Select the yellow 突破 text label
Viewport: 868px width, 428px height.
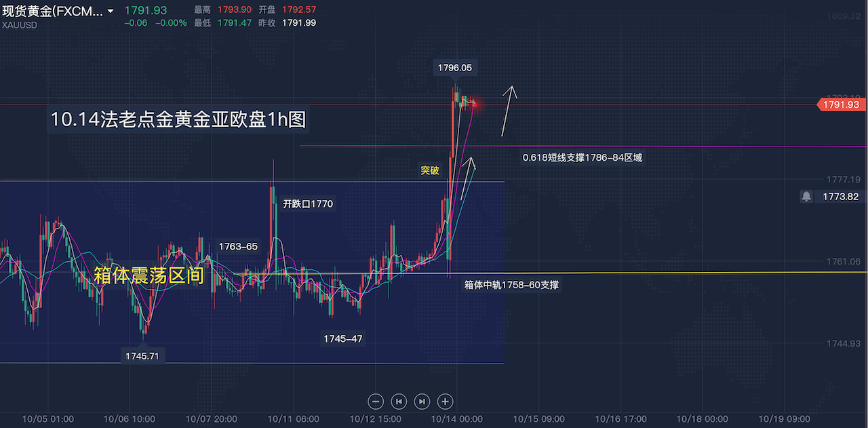430,171
